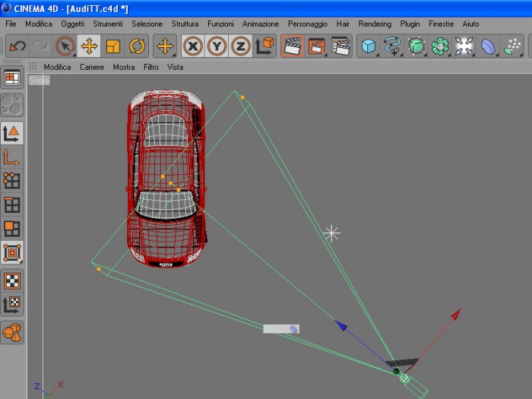Open the File menu
The width and height of the screenshot is (532, 399).
[x=11, y=24]
